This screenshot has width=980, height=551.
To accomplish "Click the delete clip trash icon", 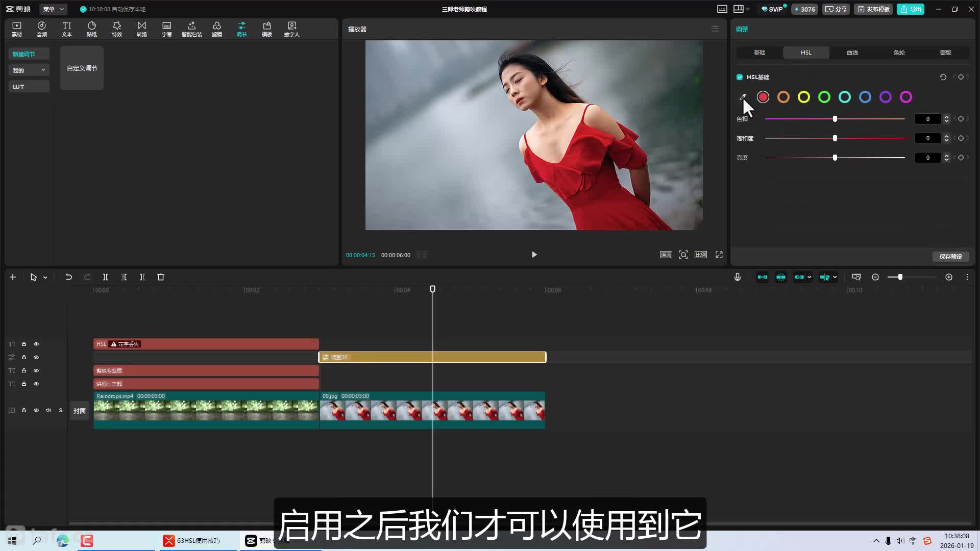I will coord(160,277).
